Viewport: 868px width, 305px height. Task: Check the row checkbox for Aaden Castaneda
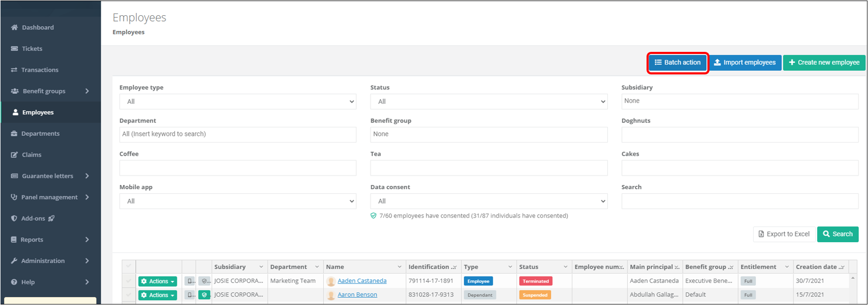click(129, 281)
